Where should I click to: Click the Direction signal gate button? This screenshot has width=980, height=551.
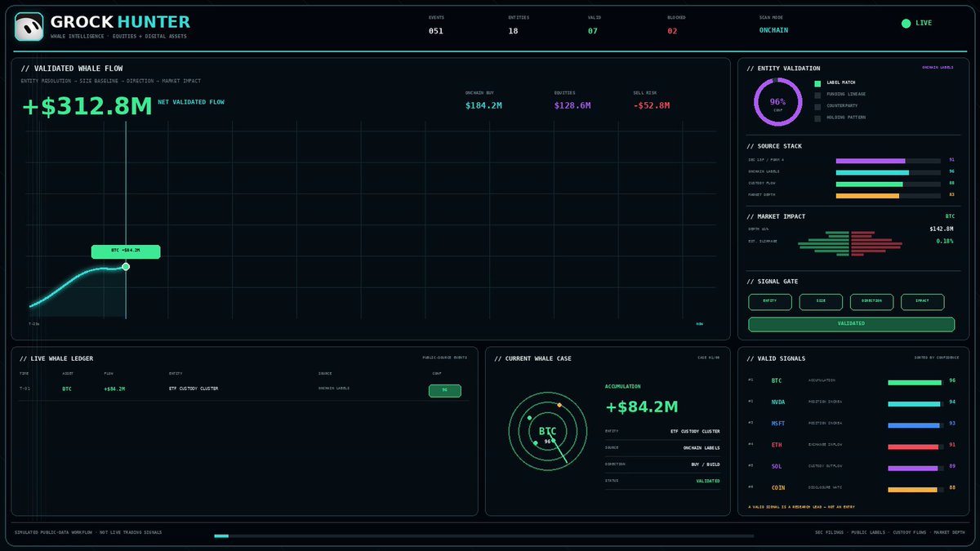871,302
